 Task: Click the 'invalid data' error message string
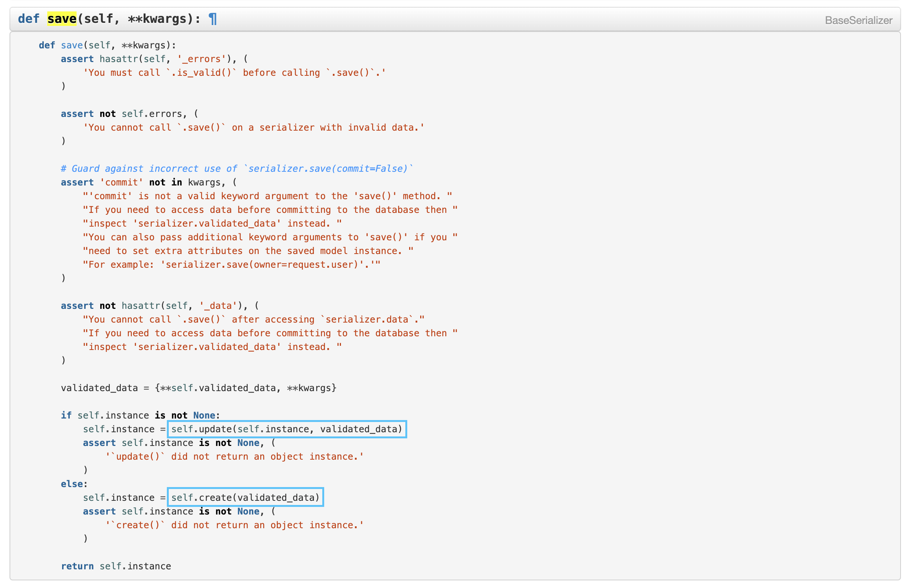point(254,128)
